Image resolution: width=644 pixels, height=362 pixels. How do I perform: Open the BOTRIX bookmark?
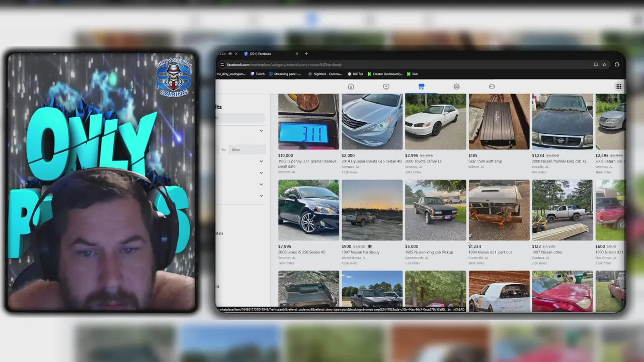tap(355, 74)
